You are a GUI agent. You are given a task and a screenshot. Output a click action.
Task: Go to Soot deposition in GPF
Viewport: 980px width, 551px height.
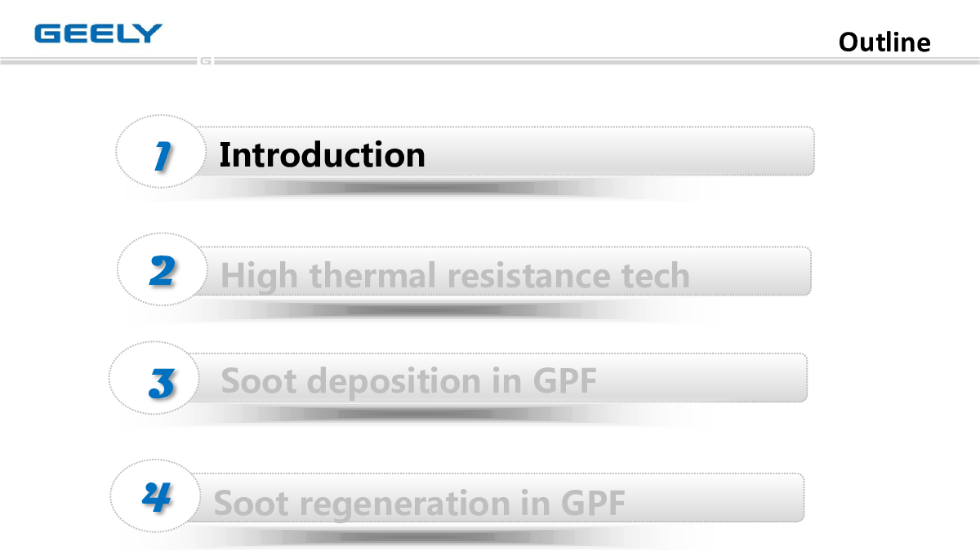point(409,381)
